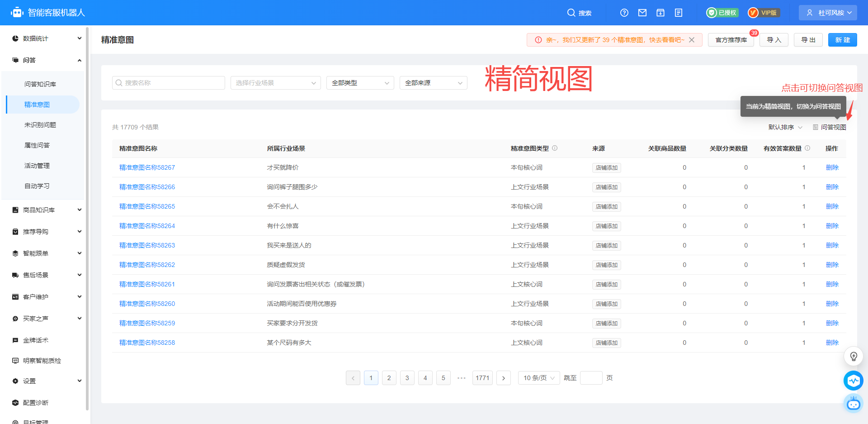Open the 10 条/页 page size dropdown
Viewport: 868px width, 424px height.
pos(539,378)
